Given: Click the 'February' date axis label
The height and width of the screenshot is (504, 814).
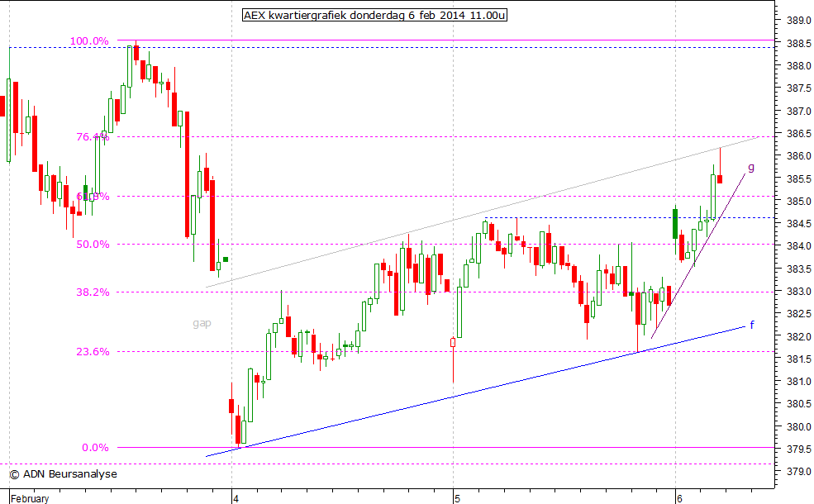Looking at the screenshot, I should (30, 498).
